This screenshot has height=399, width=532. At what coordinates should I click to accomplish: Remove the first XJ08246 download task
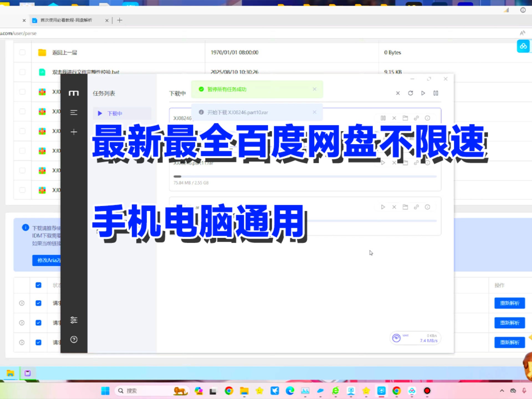[x=394, y=118]
